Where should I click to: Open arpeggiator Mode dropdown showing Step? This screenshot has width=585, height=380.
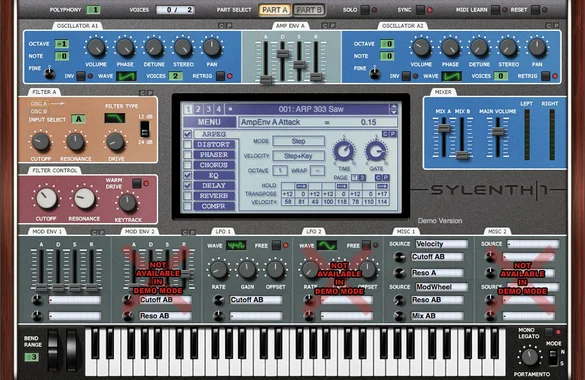[298, 141]
